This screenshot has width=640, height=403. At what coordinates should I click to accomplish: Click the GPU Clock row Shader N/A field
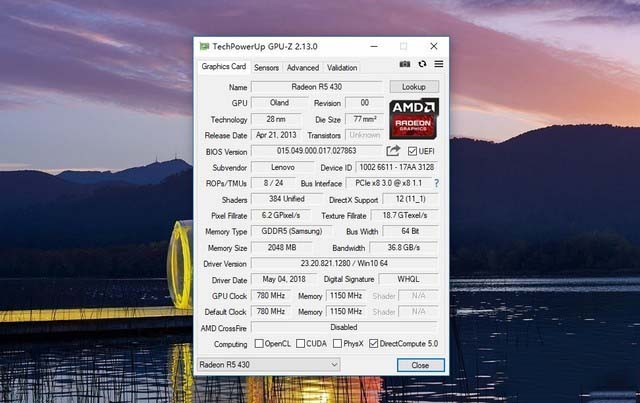tap(419, 296)
